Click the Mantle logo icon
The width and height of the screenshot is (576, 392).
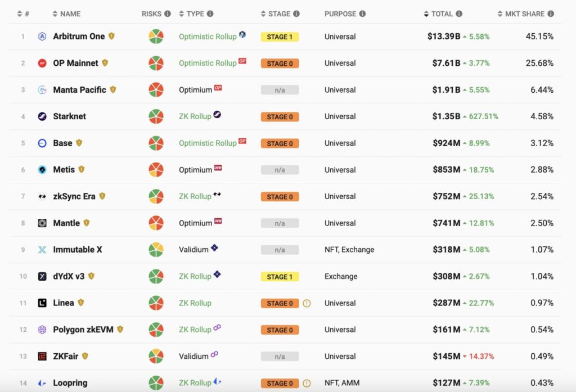pyautogui.click(x=42, y=223)
